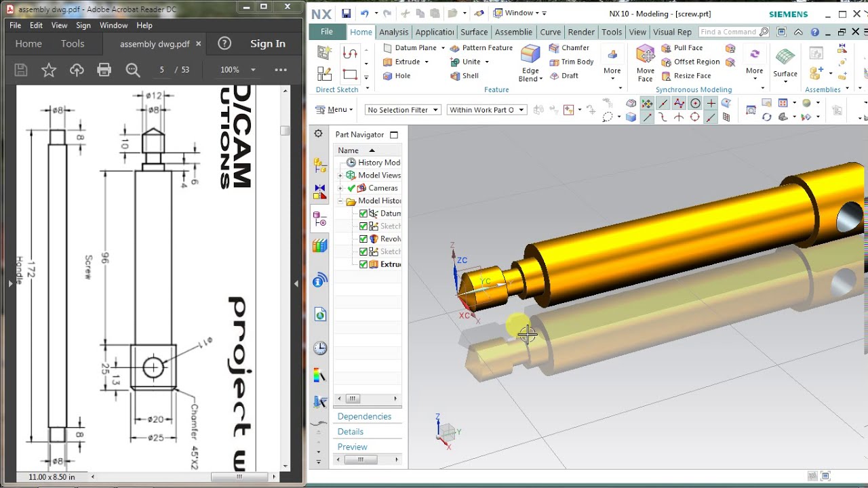Expand the Dependencies panel
The height and width of the screenshot is (488, 868).
click(364, 416)
